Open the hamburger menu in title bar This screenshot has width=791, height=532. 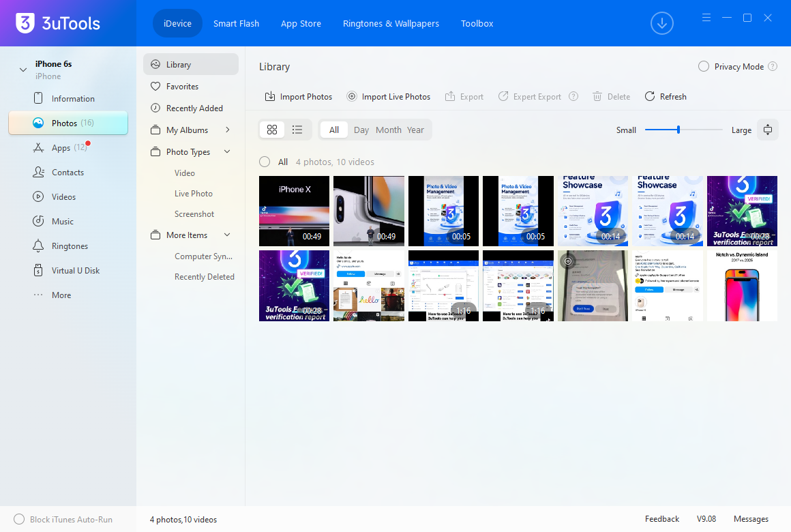[x=706, y=18]
